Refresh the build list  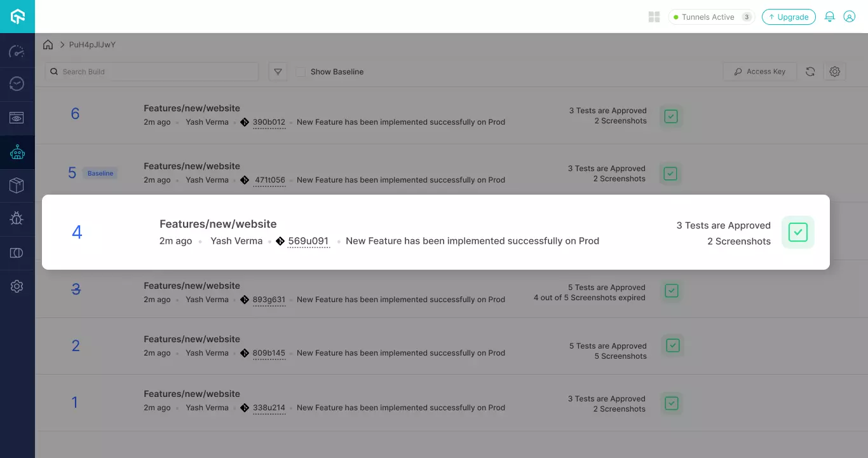810,72
